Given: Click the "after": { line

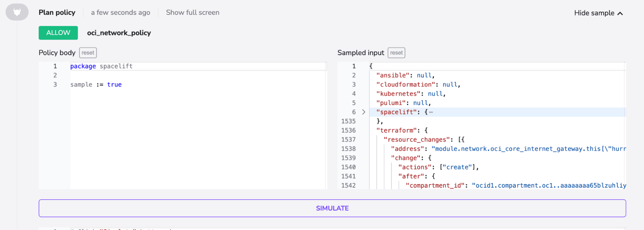Looking at the screenshot, I should point(417,176).
